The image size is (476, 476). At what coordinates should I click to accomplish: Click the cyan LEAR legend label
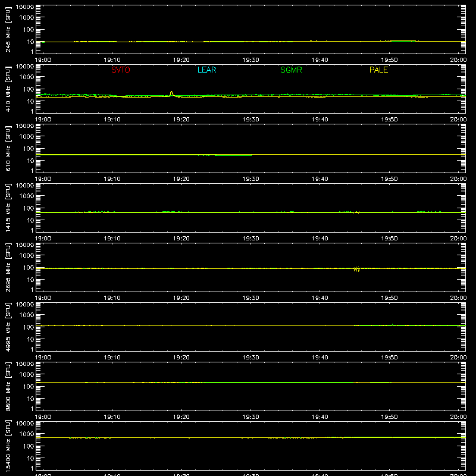pos(206,70)
